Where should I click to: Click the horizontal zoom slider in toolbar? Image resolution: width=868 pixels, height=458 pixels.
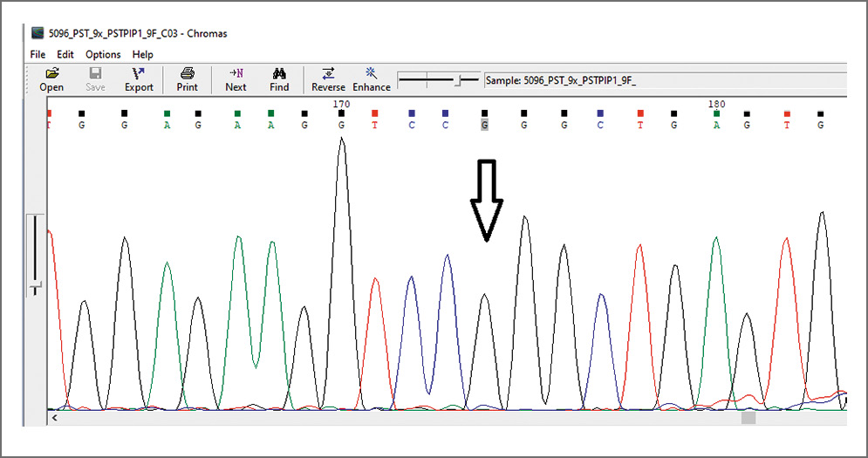pos(457,80)
